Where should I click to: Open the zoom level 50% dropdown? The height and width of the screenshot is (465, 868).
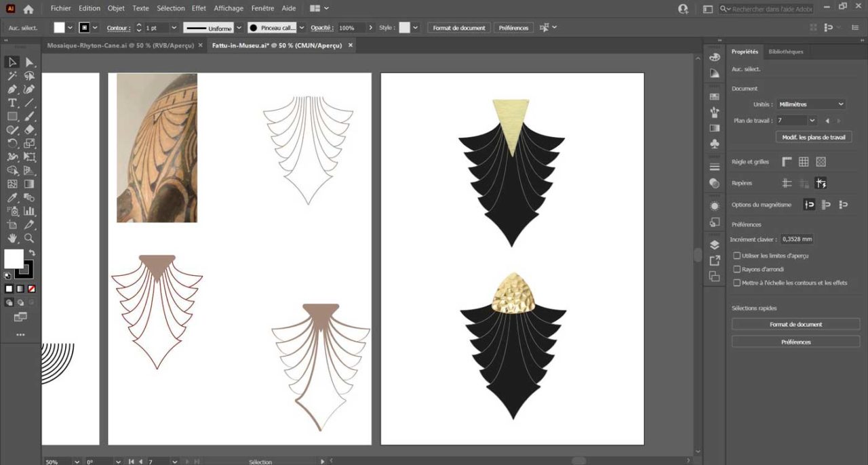pos(76,462)
